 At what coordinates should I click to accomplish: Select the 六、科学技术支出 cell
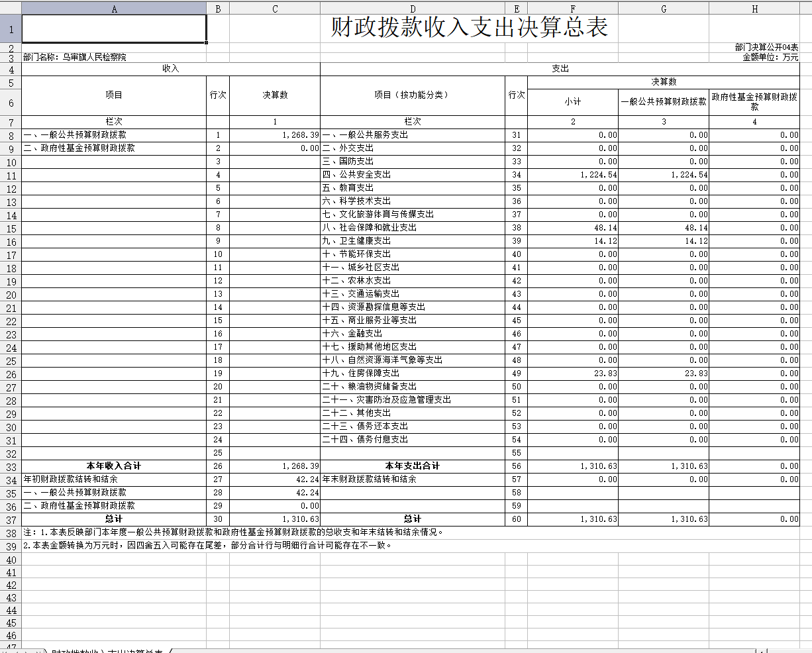click(x=413, y=201)
